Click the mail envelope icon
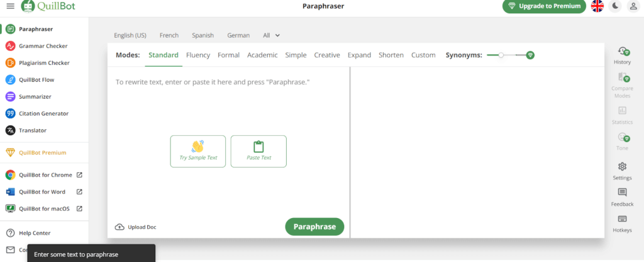 [x=10, y=249]
